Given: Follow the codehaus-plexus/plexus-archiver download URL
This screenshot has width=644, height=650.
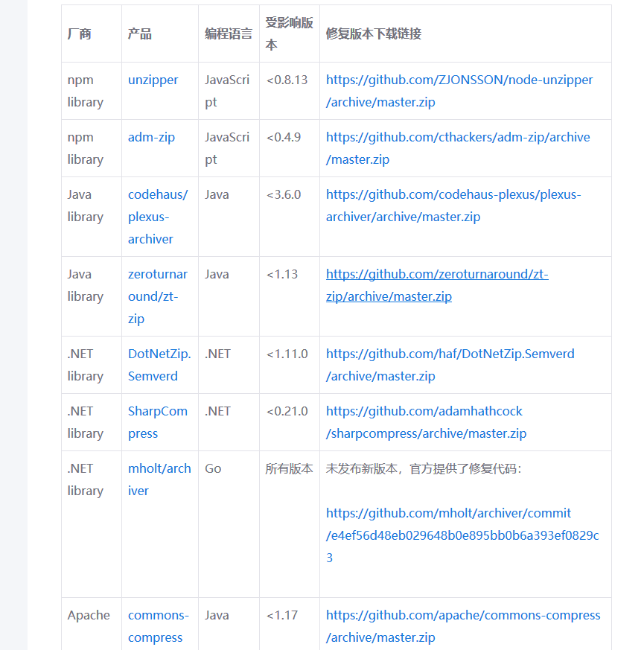Looking at the screenshot, I should pos(453,205).
